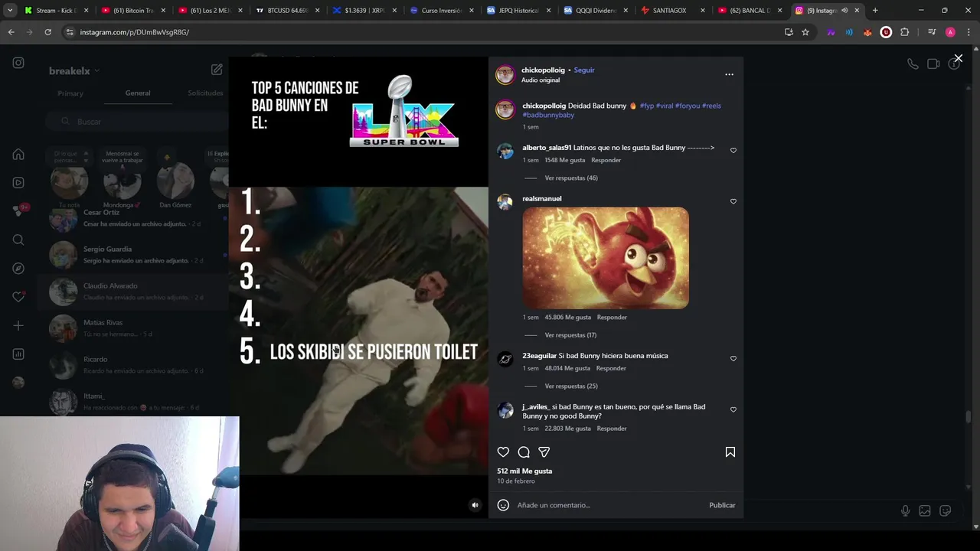Open the emoji picker in the comment box

(503, 505)
